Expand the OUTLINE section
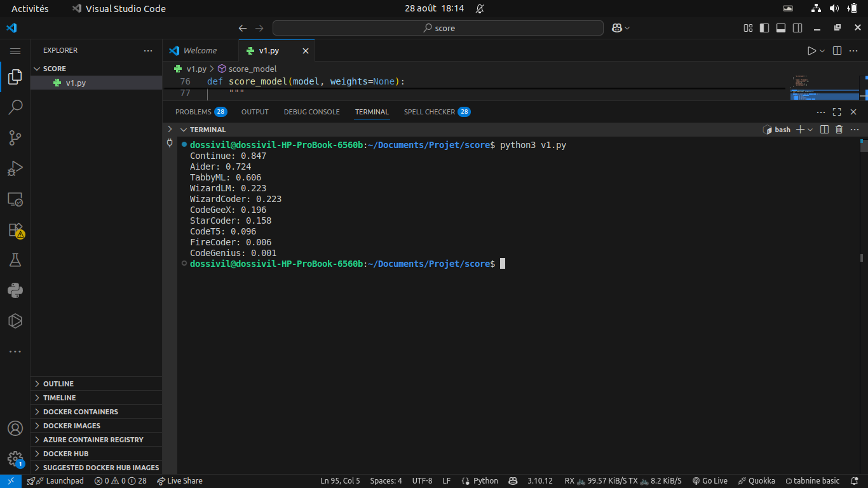 96,384
